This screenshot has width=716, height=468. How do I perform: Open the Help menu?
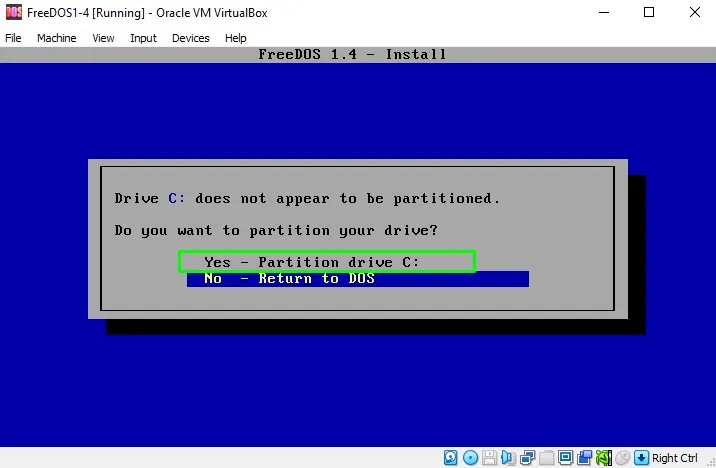click(x=236, y=38)
